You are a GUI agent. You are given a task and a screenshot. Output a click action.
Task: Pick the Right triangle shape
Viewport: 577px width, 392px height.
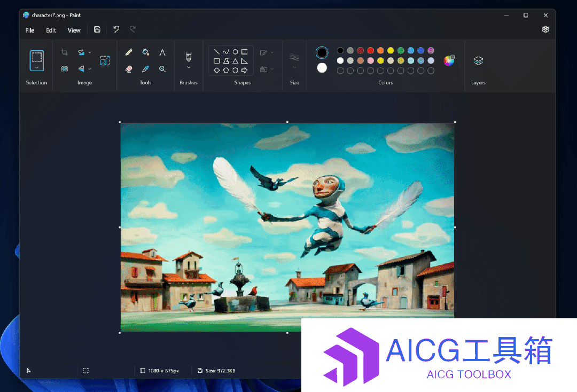pos(244,61)
